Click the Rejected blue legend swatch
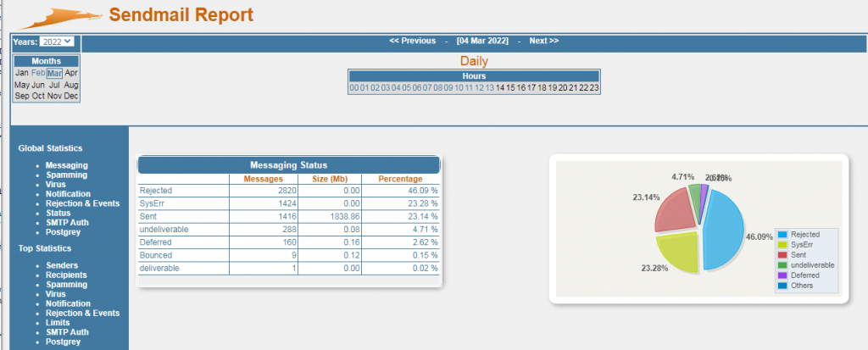Image resolution: width=868 pixels, height=350 pixels. (782, 234)
